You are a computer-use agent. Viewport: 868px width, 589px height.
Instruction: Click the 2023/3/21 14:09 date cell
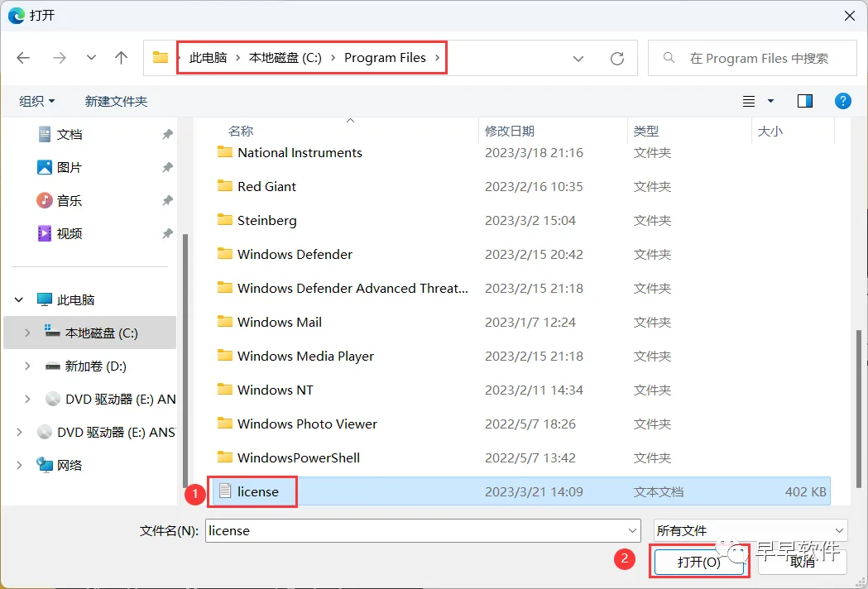[534, 491]
